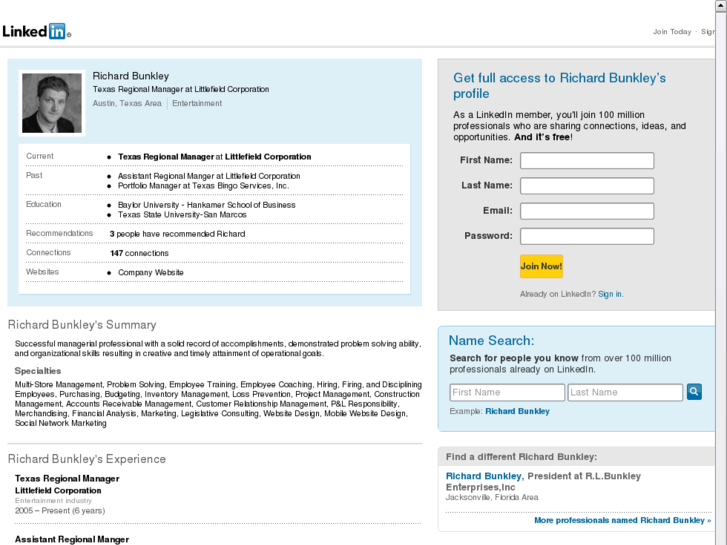
Task: Click Portfolio Manager at Texas Bingo Services
Action: (x=204, y=186)
